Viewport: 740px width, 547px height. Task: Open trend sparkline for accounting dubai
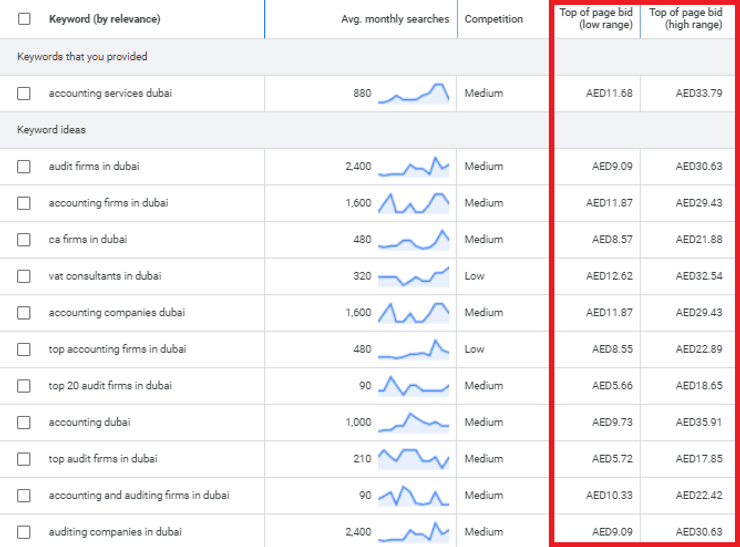[x=413, y=422]
